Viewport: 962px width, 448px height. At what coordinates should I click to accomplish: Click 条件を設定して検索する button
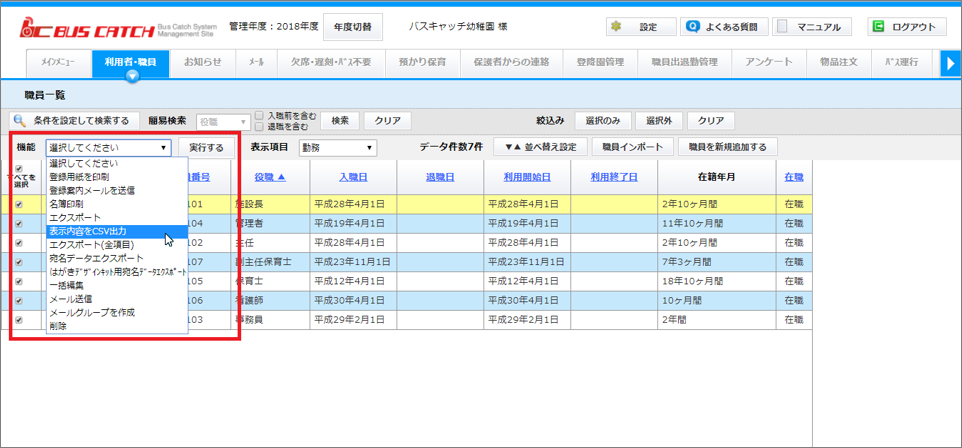coord(75,121)
